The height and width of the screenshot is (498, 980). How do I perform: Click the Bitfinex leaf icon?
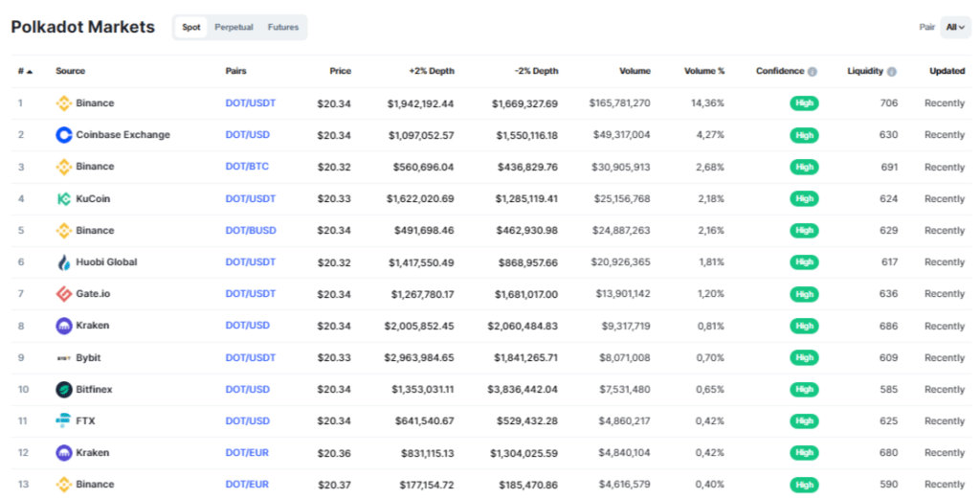tap(64, 390)
